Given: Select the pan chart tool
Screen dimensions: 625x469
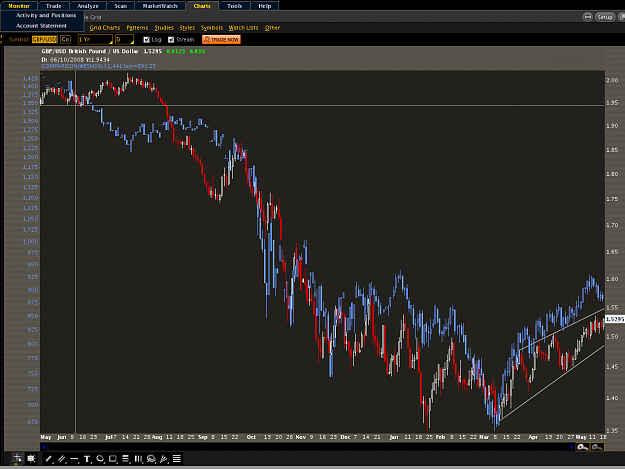Looking at the screenshot, I should pyautogui.click(x=31, y=458).
